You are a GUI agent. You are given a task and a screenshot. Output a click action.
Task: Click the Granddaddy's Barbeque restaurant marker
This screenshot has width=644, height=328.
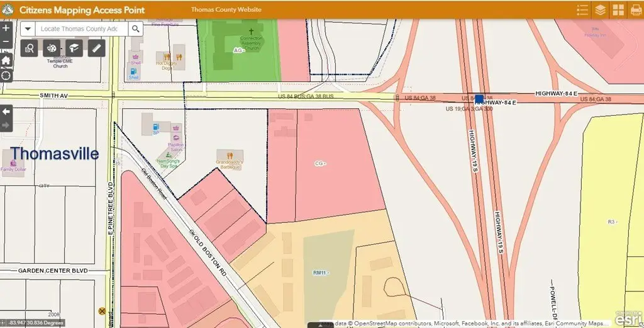pos(230,155)
